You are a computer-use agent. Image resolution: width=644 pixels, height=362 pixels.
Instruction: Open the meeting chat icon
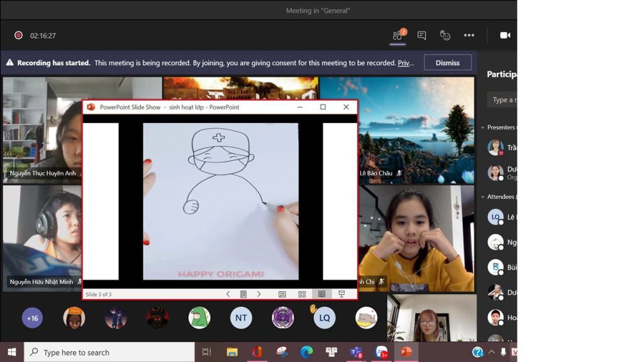click(x=421, y=35)
